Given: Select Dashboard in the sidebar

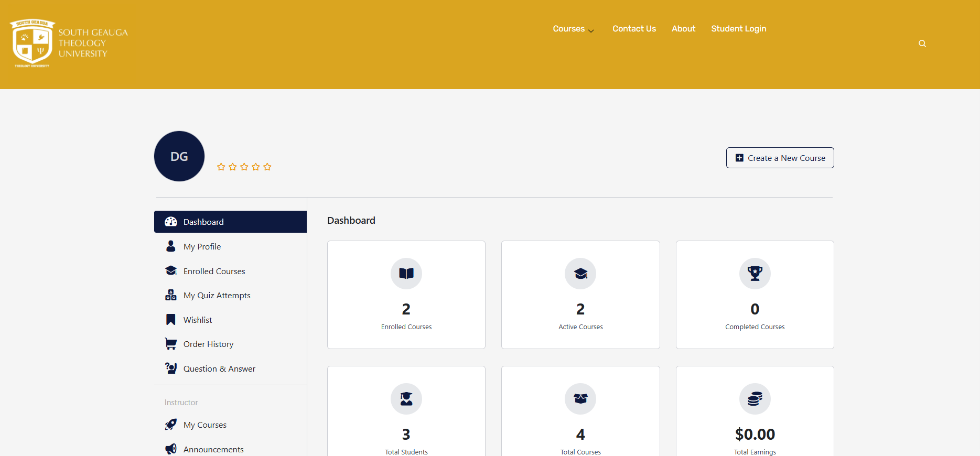Looking at the screenshot, I should [230, 222].
